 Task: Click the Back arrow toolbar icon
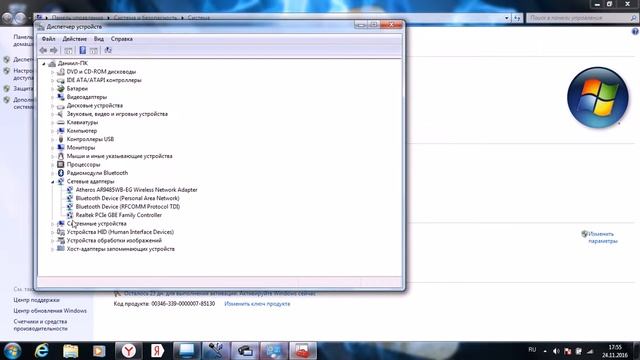pyautogui.click(x=43, y=50)
